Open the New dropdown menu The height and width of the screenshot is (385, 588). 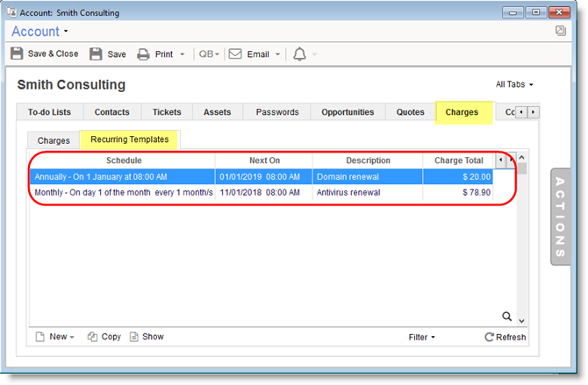point(55,337)
